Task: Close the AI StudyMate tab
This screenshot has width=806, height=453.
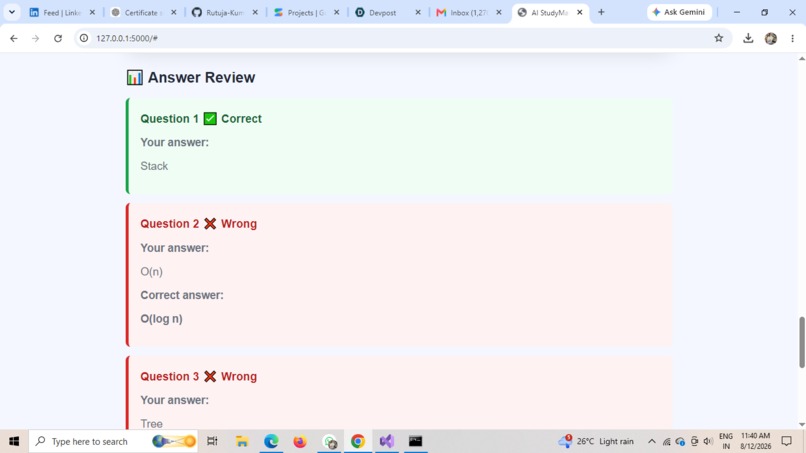Action: coord(580,12)
